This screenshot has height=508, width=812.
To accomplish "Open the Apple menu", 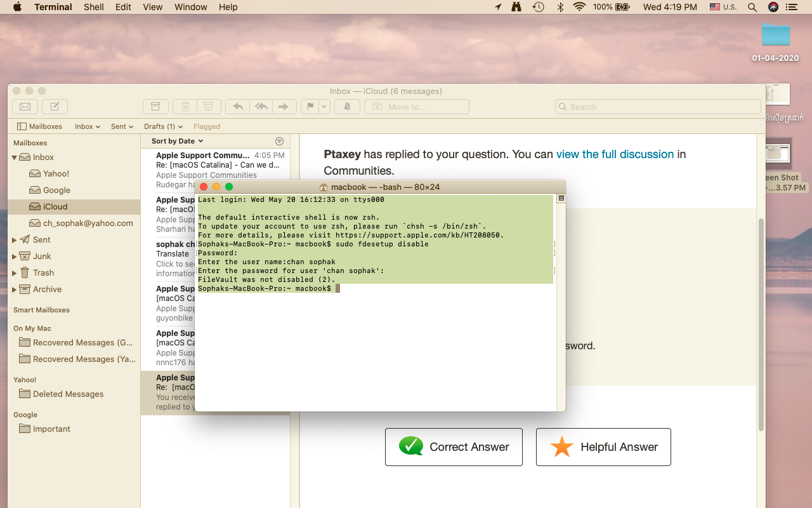I will click(17, 7).
